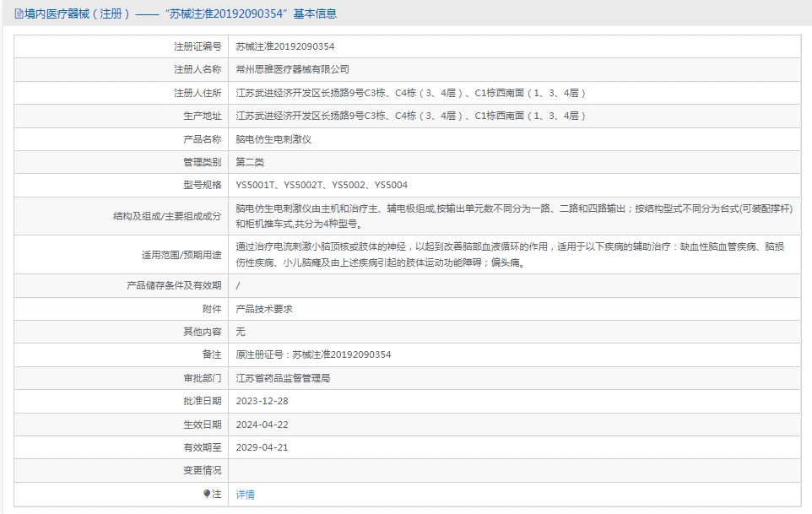Click the document icon beside the page title
This screenshot has width=812, height=514.
click(19, 14)
